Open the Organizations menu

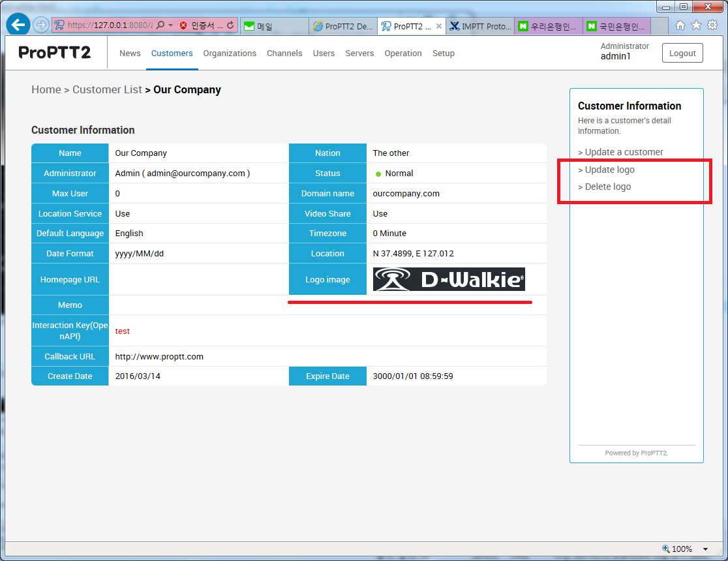pos(230,53)
